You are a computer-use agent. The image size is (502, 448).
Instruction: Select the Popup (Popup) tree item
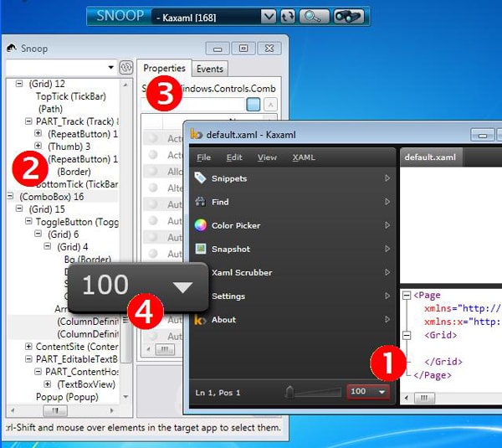point(67,397)
